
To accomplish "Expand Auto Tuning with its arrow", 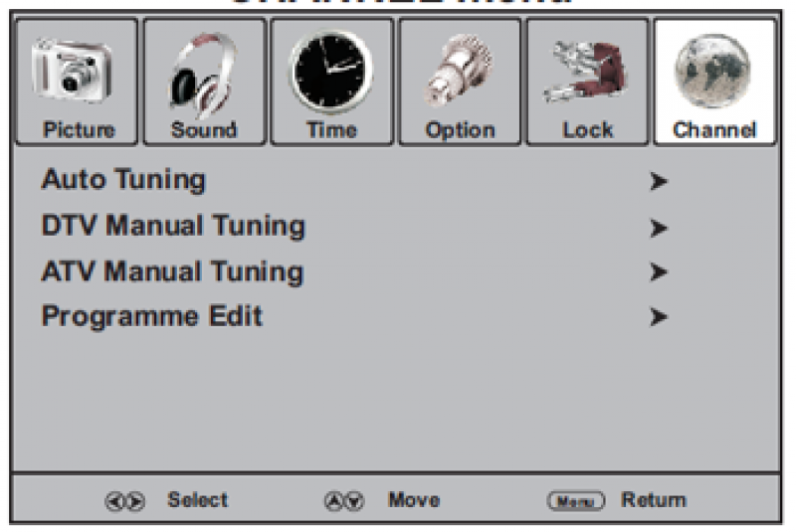I will pos(659,181).
